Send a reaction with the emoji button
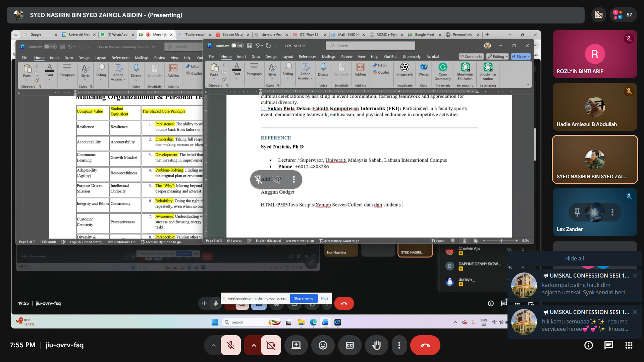Viewport: 644px width, 362px height. coord(323,345)
